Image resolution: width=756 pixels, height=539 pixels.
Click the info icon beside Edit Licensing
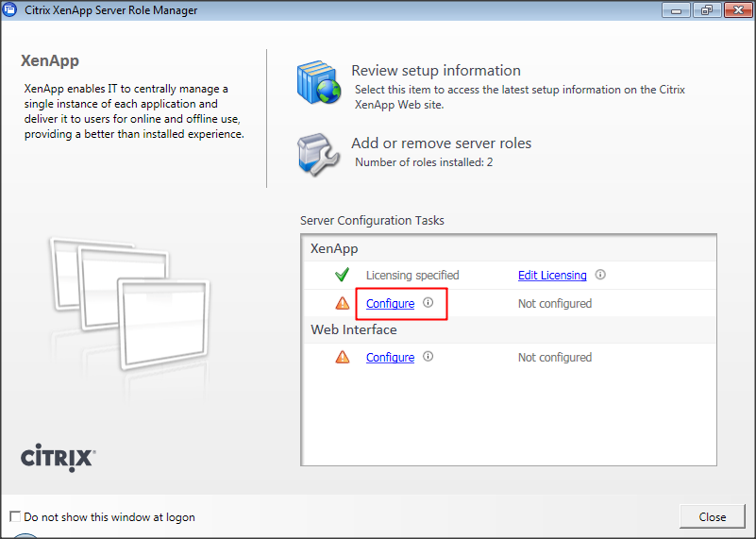click(x=600, y=276)
